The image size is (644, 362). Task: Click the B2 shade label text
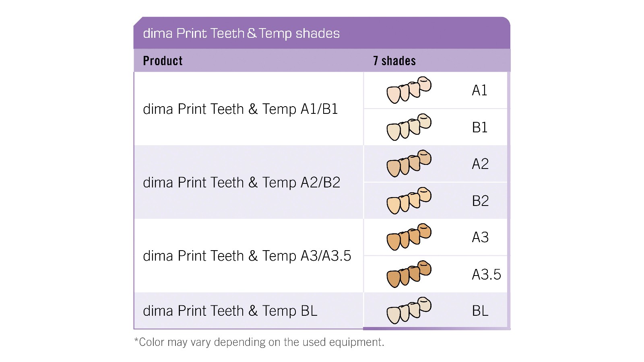click(x=480, y=201)
